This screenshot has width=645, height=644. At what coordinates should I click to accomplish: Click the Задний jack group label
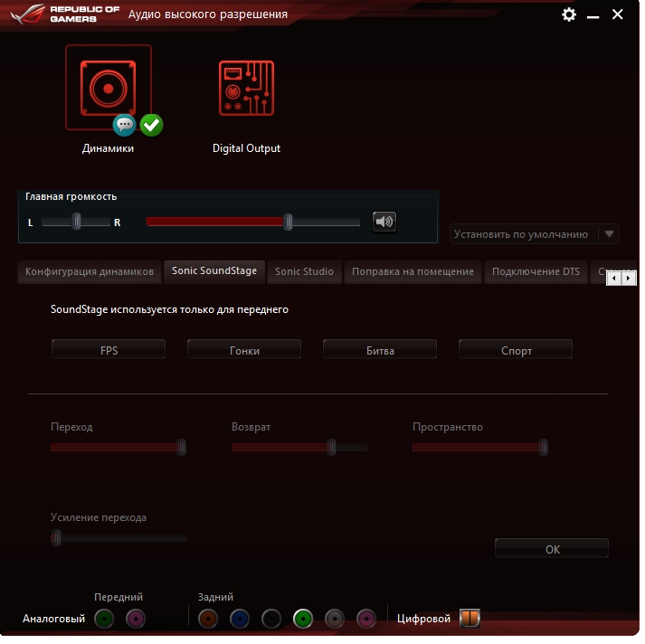[215, 597]
